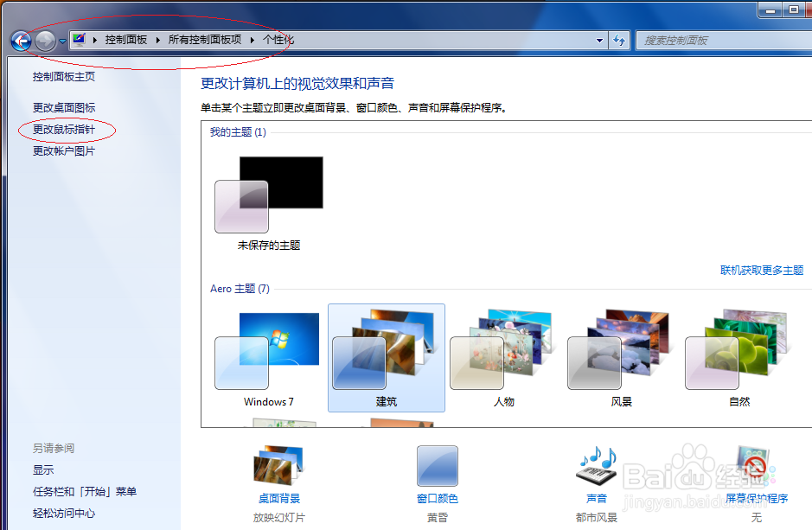Select the Windows 7 Aero theme

coord(269,358)
